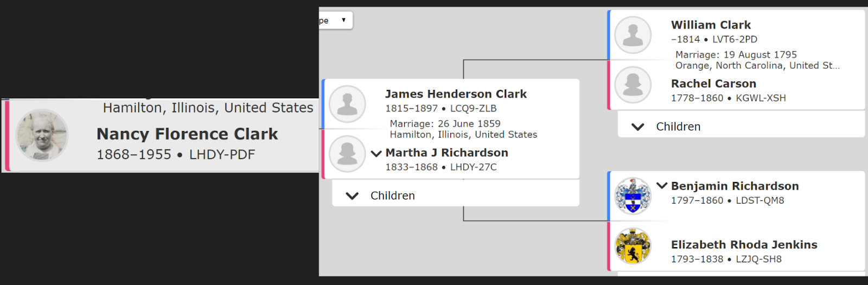
Task: Open James Henderson Clark's name link
Action: click(x=456, y=94)
